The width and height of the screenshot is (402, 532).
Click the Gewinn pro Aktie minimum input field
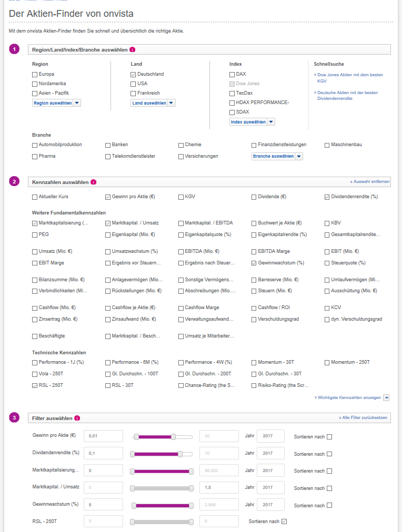tap(103, 436)
